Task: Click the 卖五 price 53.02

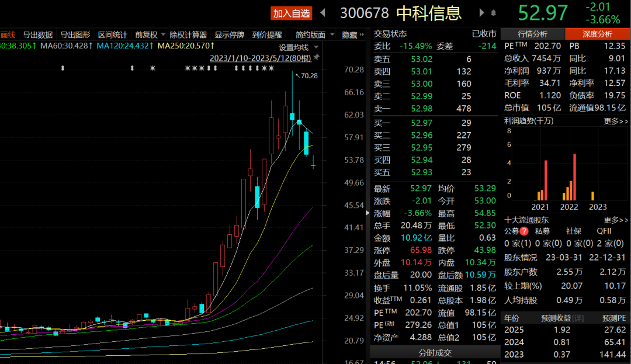Action: pyautogui.click(x=422, y=59)
